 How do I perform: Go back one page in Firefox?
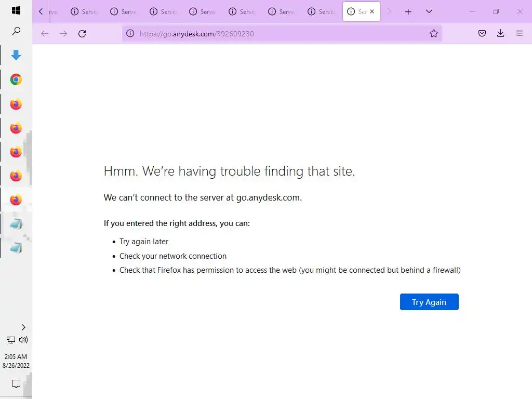(45, 34)
